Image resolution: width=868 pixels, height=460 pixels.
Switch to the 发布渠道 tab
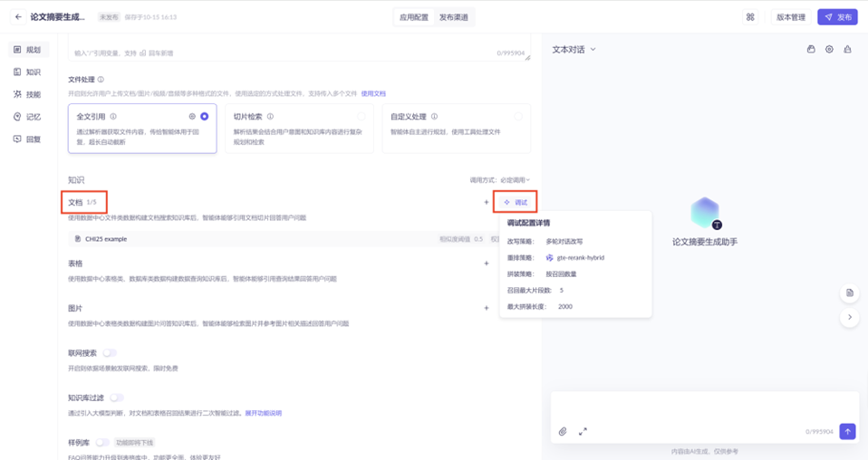point(453,17)
